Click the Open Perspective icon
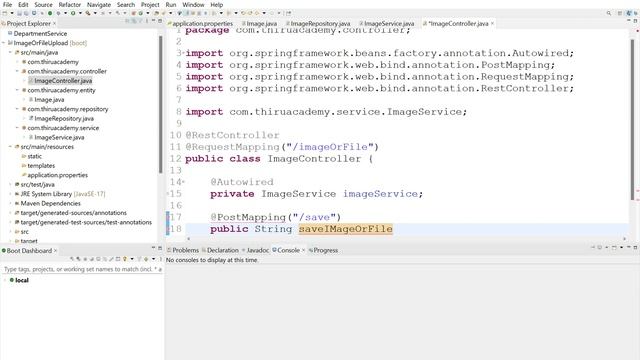 [620, 13]
